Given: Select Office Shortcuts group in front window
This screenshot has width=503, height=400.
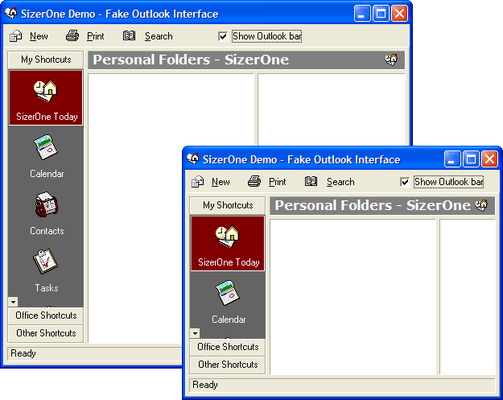Looking at the screenshot, I should 228,347.
